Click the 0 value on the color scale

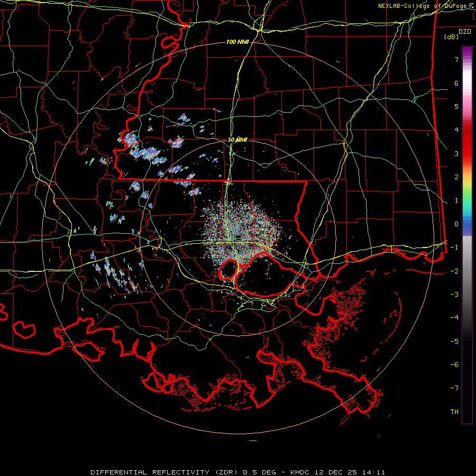(x=456, y=224)
